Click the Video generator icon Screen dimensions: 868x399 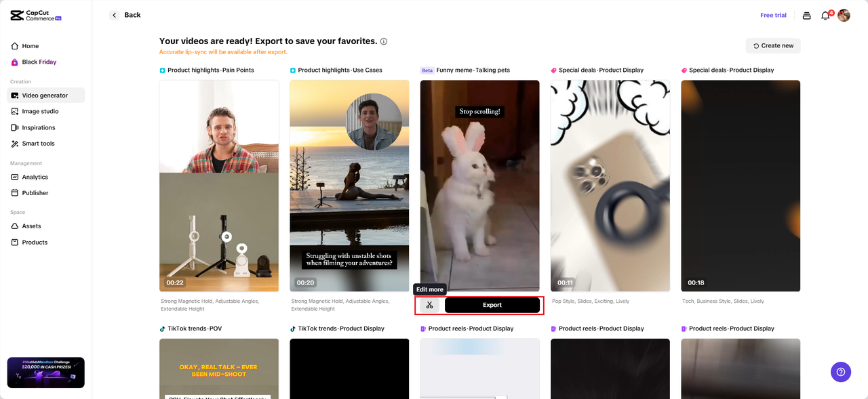15,96
